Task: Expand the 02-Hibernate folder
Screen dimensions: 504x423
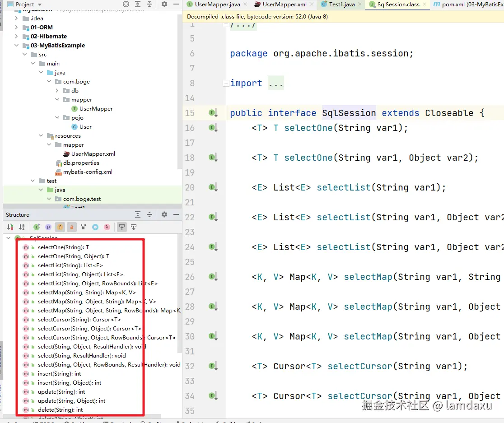Action: point(17,37)
